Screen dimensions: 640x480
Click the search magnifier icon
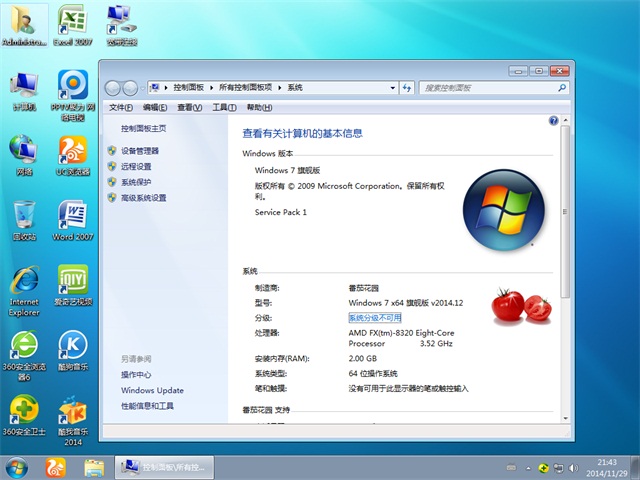pyautogui.click(x=562, y=87)
